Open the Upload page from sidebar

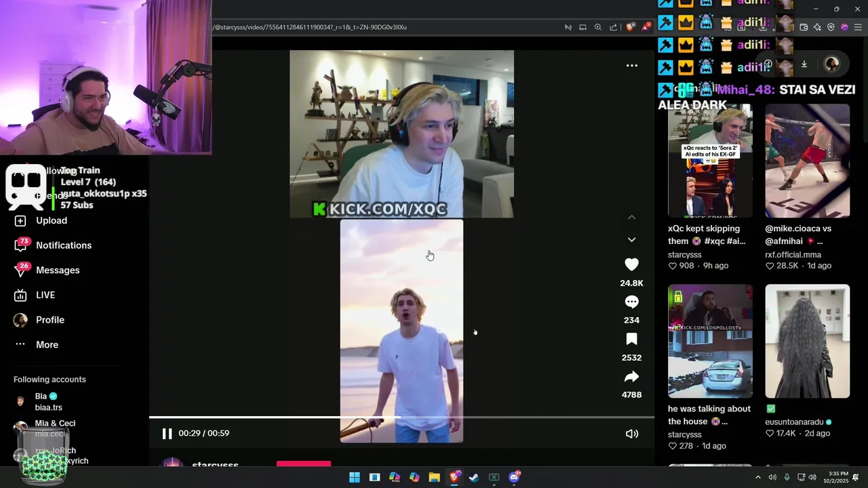[x=52, y=220]
